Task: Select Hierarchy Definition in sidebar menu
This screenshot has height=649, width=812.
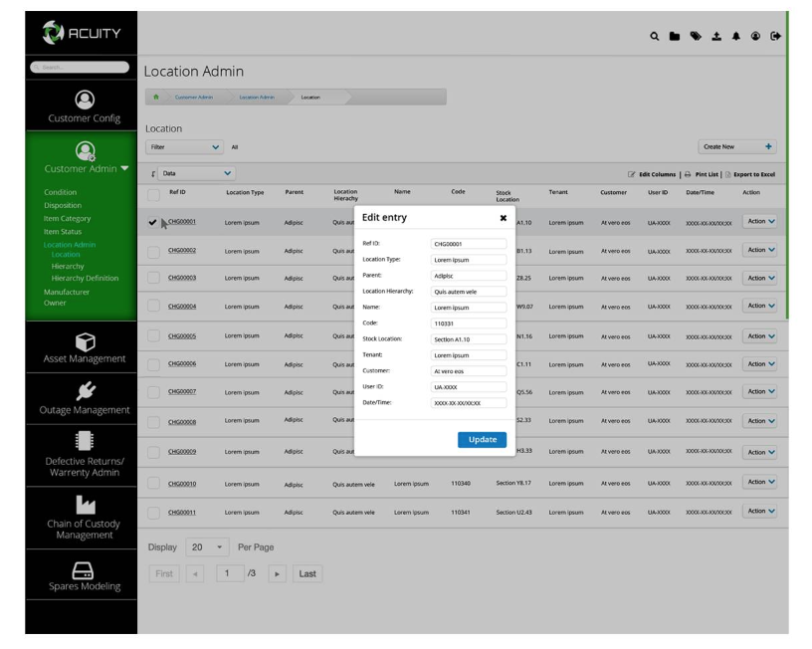Action: click(85, 279)
